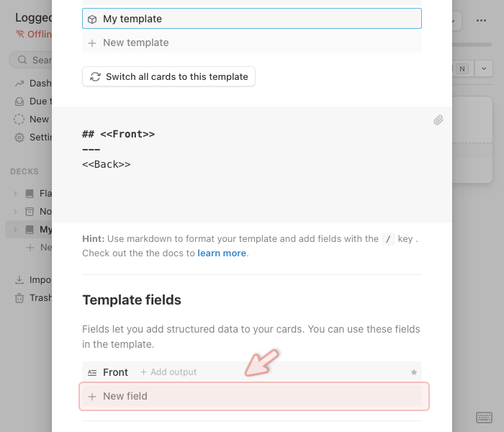Image resolution: width=504 pixels, height=432 pixels.
Task: Select the My template entry
Action: (x=252, y=19)
